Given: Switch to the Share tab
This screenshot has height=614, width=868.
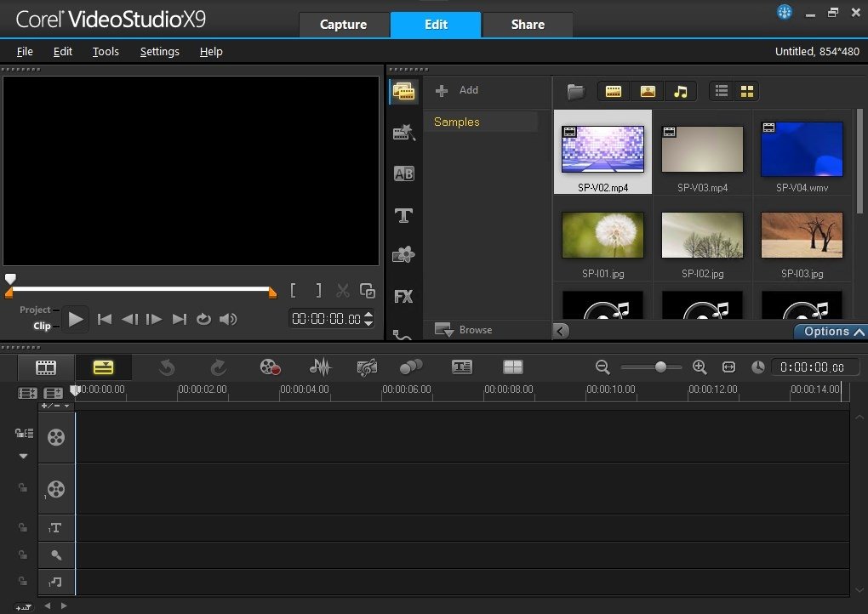Looking at the screenshot, I should coord(527,25).
